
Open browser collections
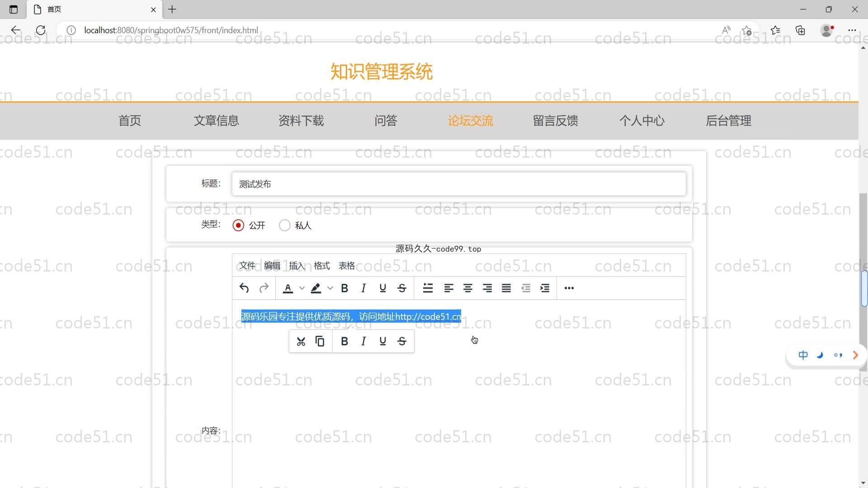click(800, 30)
